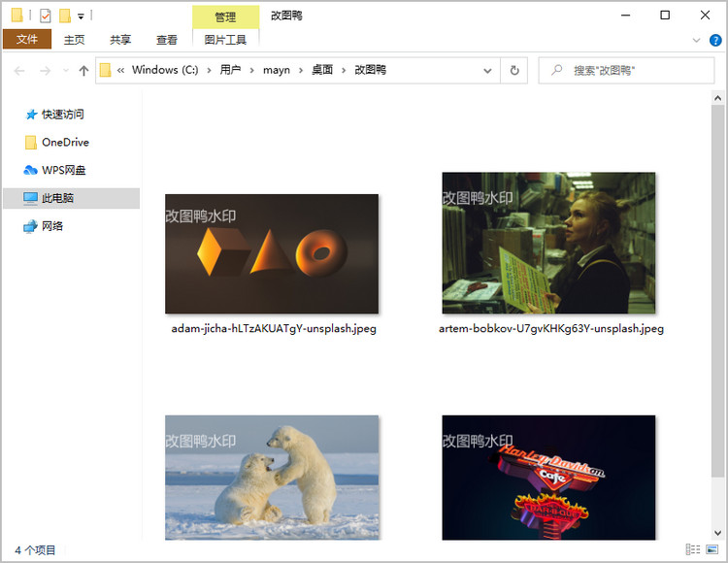728x563 pixels.
Task: Open the recent locations dropdown arrow
Action: pyautogui.click(x=65, y=71)
